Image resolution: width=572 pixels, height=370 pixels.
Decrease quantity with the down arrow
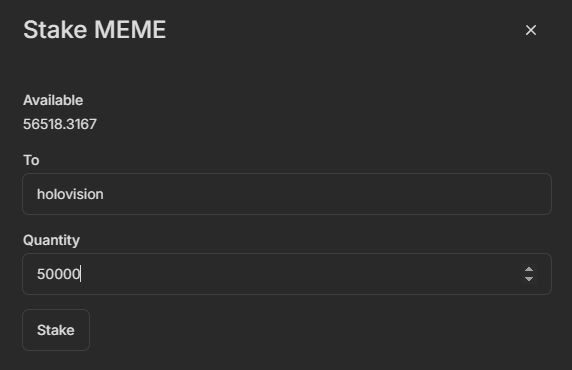(x=529, y=279)
